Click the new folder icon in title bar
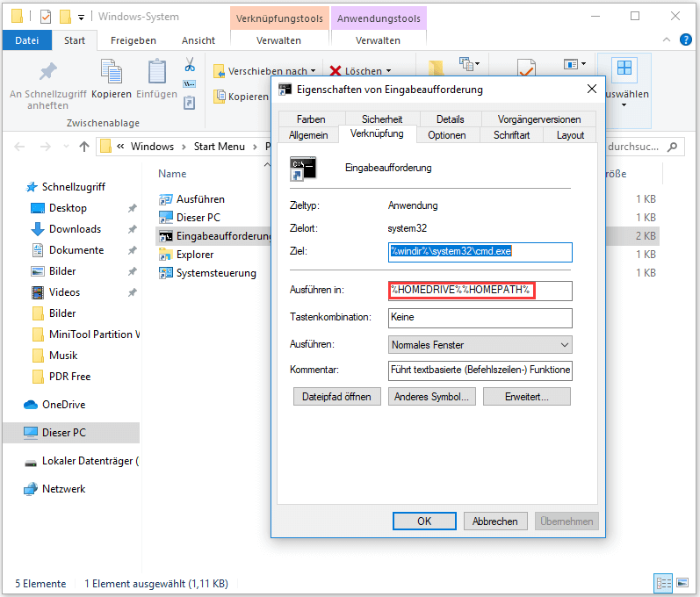The height and width of the screenshot is (597, 700). [x=65, y=17]
